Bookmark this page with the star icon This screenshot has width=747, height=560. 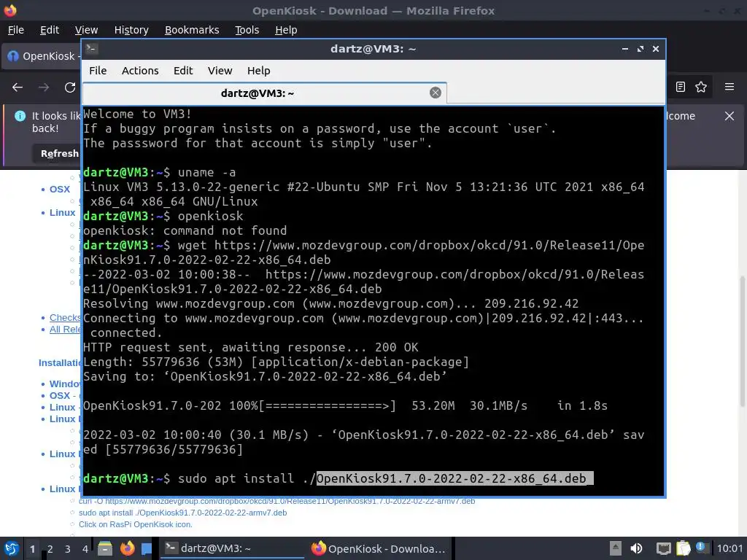click(701, 87)
